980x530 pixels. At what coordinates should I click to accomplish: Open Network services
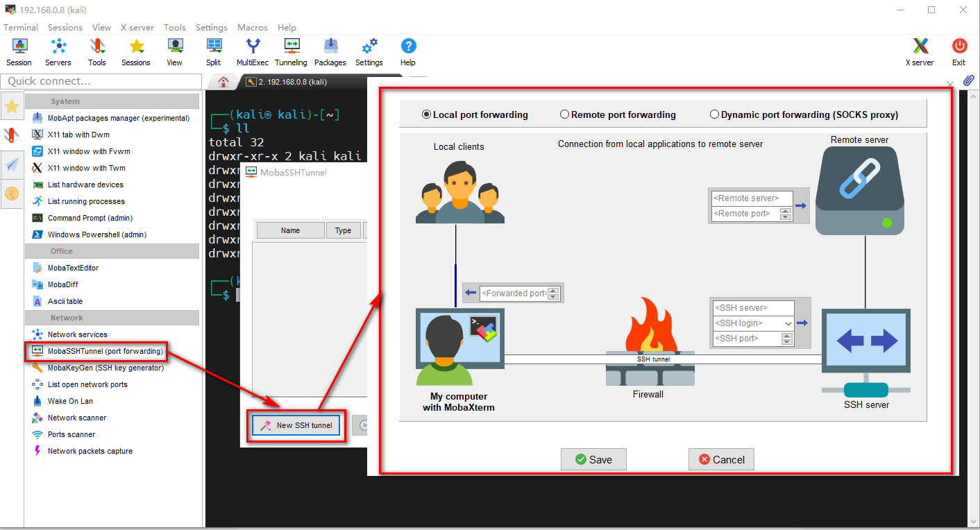coord(71,334)
